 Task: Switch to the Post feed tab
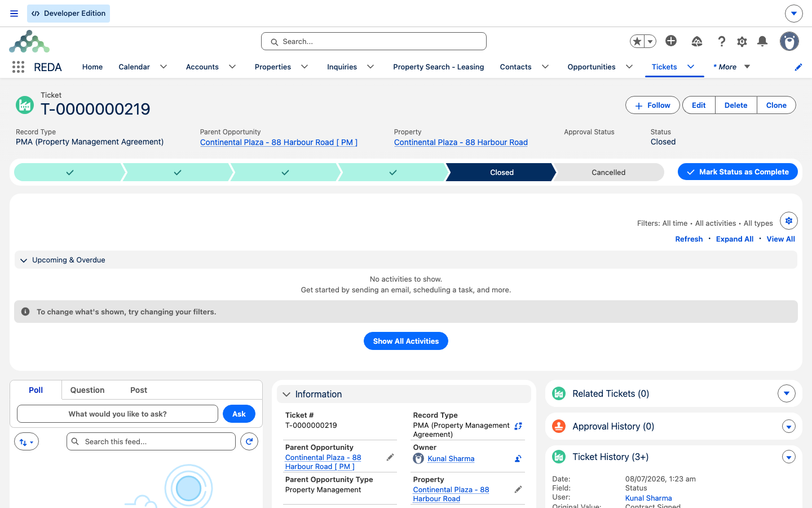click(x=139, y=390)
